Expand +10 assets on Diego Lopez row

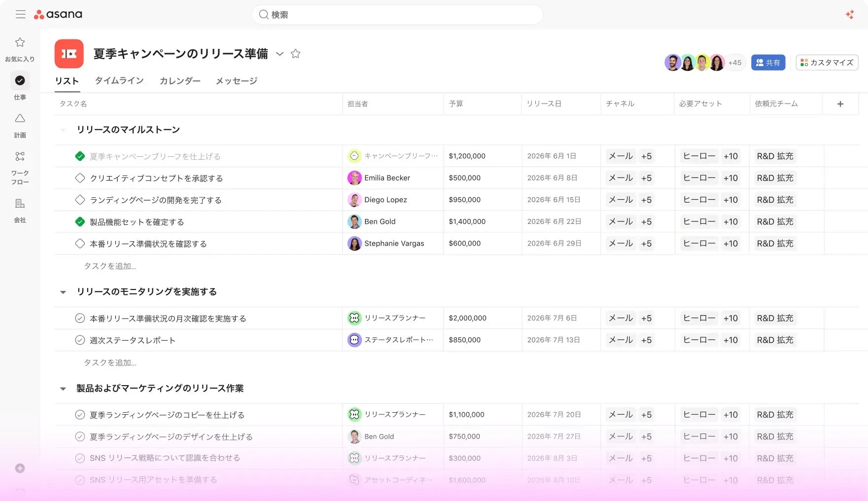tap(730, 200)
